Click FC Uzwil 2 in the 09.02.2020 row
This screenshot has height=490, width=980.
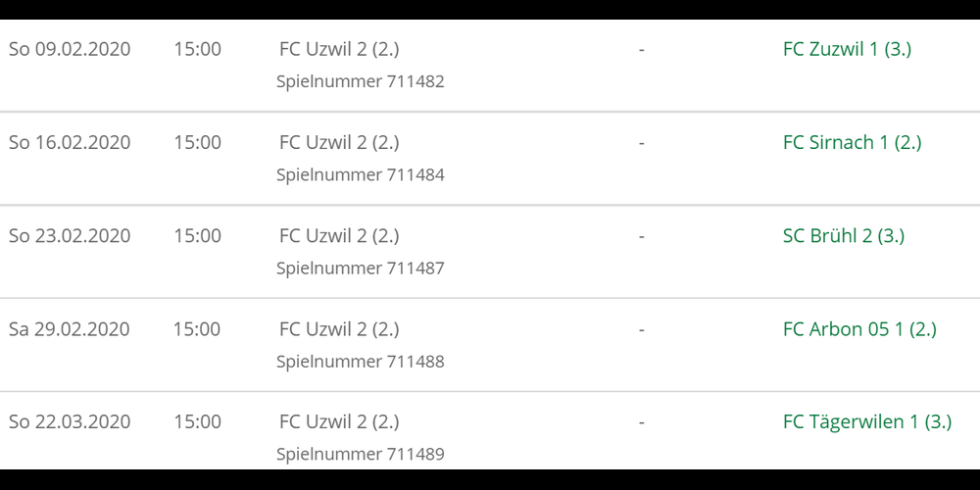click(339, 49)
